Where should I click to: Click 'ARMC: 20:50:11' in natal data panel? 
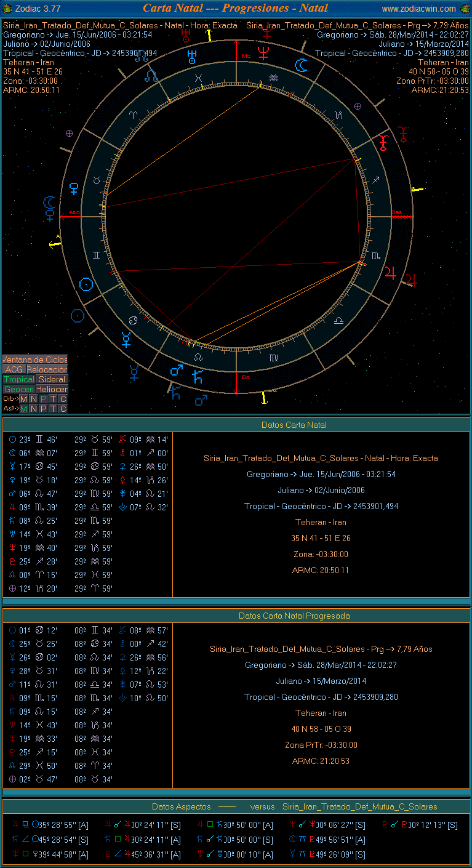click(x=320, y=570)
